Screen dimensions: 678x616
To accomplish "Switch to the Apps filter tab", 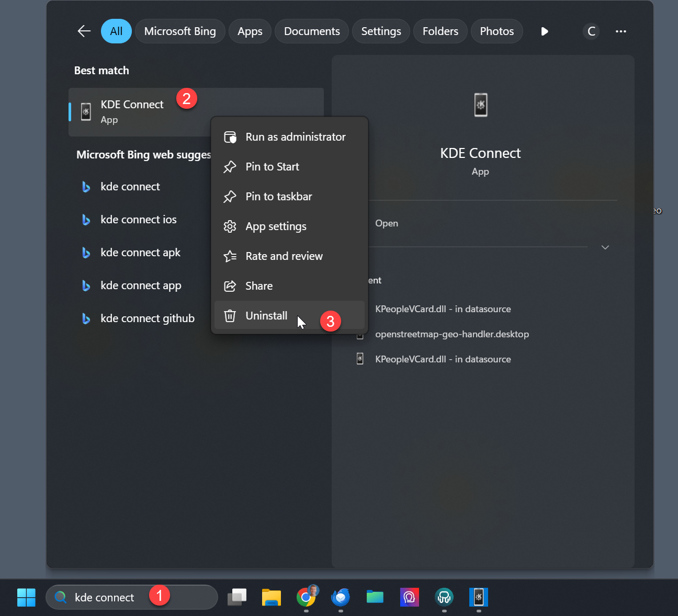I will [250, 31].
